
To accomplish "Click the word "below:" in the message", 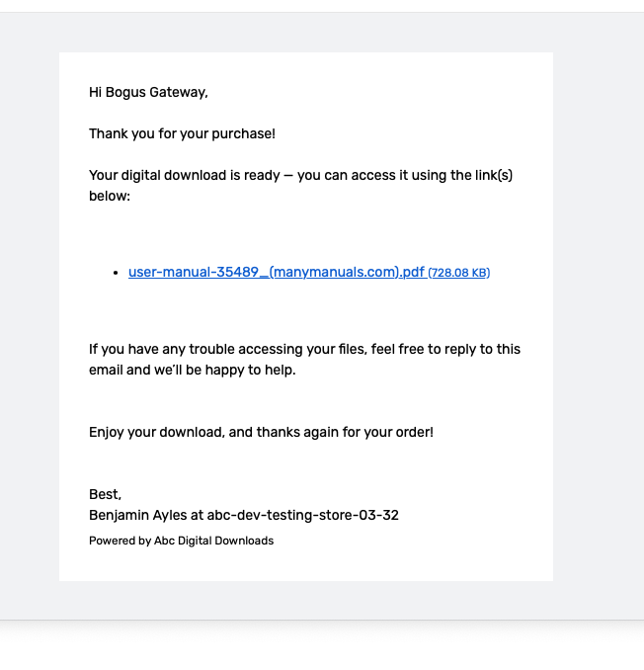I will 110,196.
